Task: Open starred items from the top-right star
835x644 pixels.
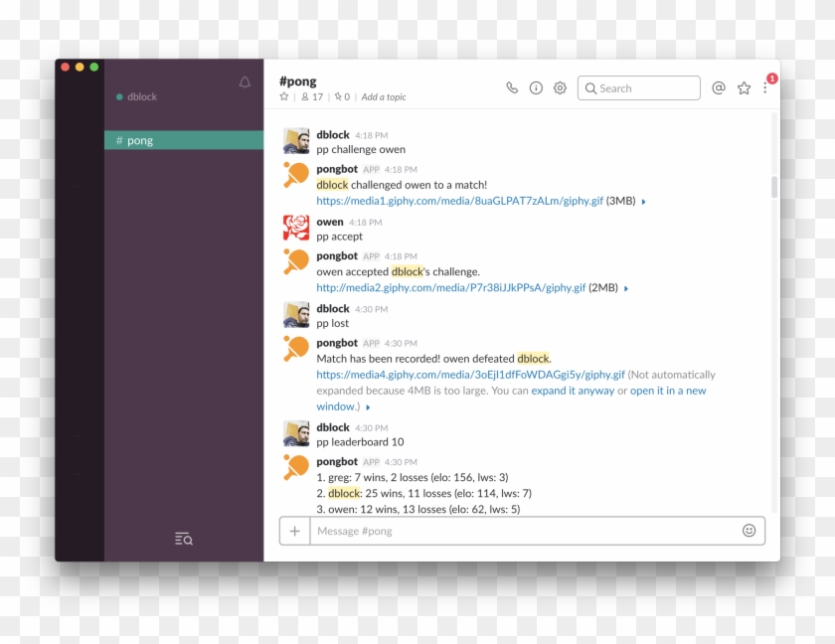Action: 744,87
